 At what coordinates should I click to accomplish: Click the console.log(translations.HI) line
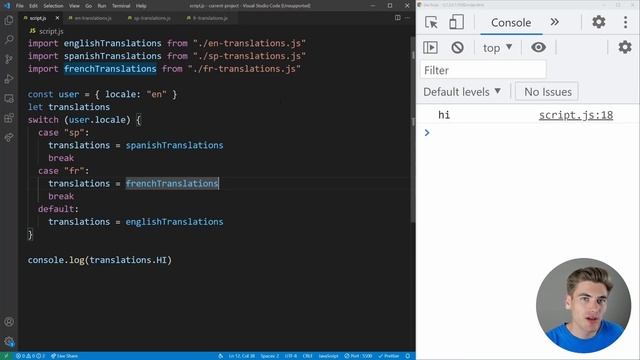[x=100, y=260]
